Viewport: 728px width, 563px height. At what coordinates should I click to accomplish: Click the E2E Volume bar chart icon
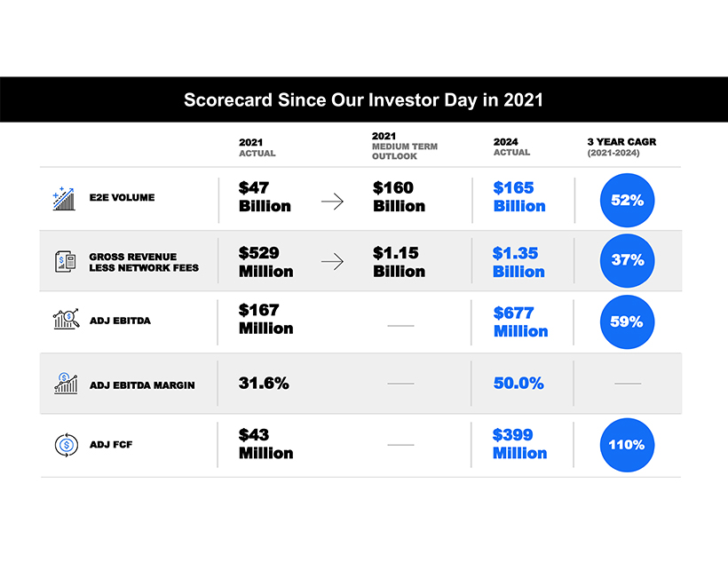64,198
